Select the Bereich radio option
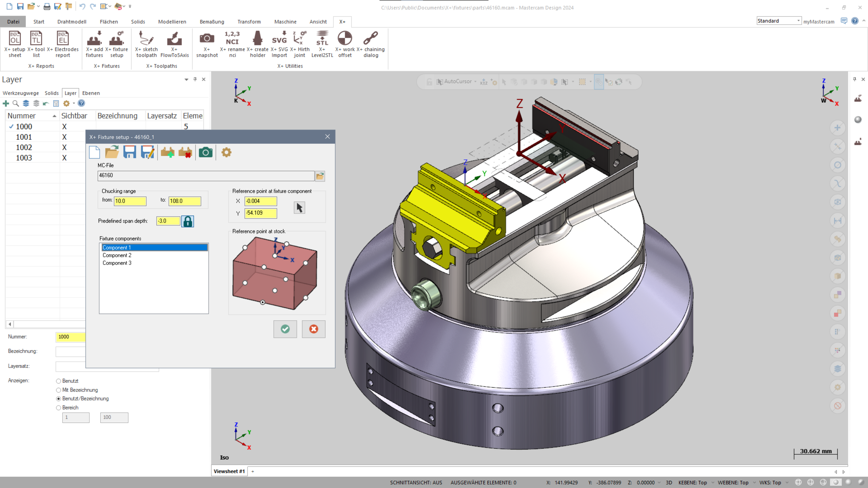 [59, 408]
